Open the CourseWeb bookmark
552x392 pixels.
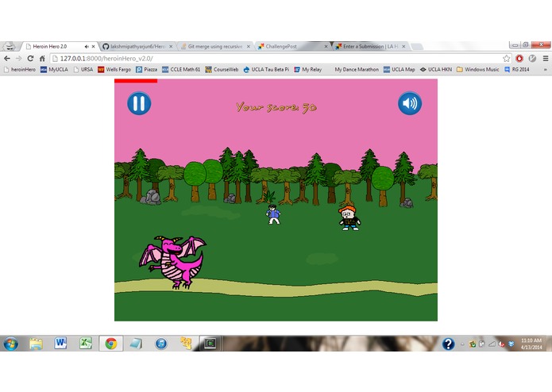point(222,70)
